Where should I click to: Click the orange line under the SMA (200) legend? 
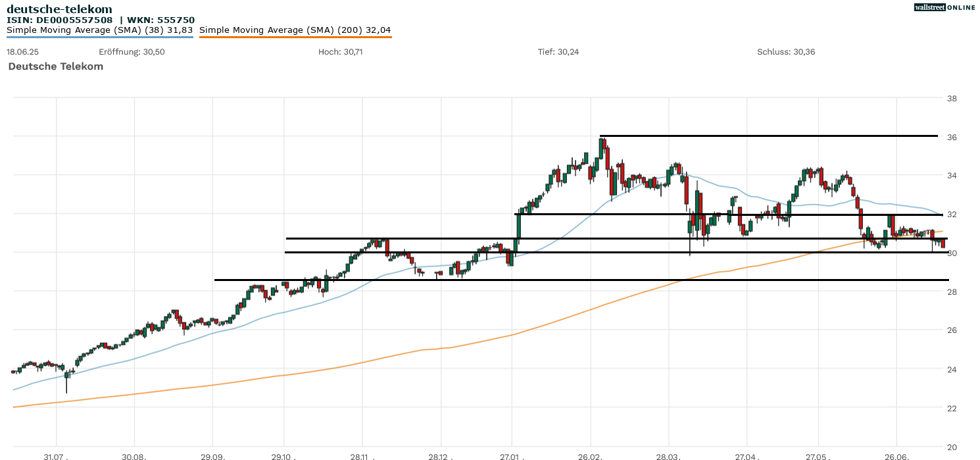(295, 38)
